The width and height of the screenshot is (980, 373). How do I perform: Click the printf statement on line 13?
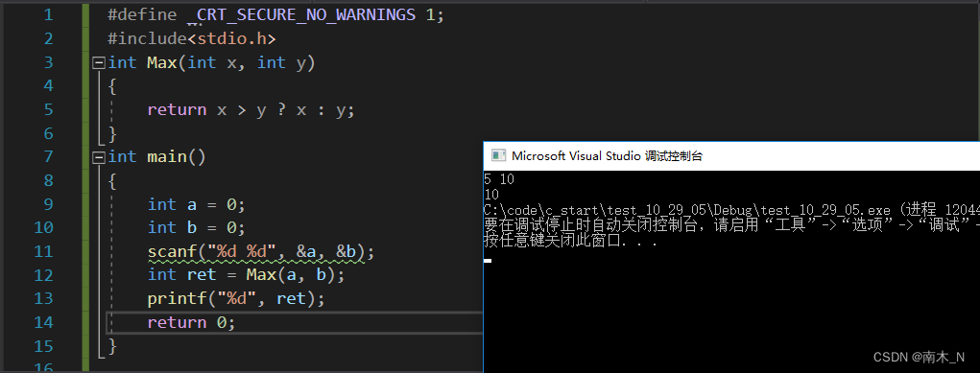[x=236, y=298]
